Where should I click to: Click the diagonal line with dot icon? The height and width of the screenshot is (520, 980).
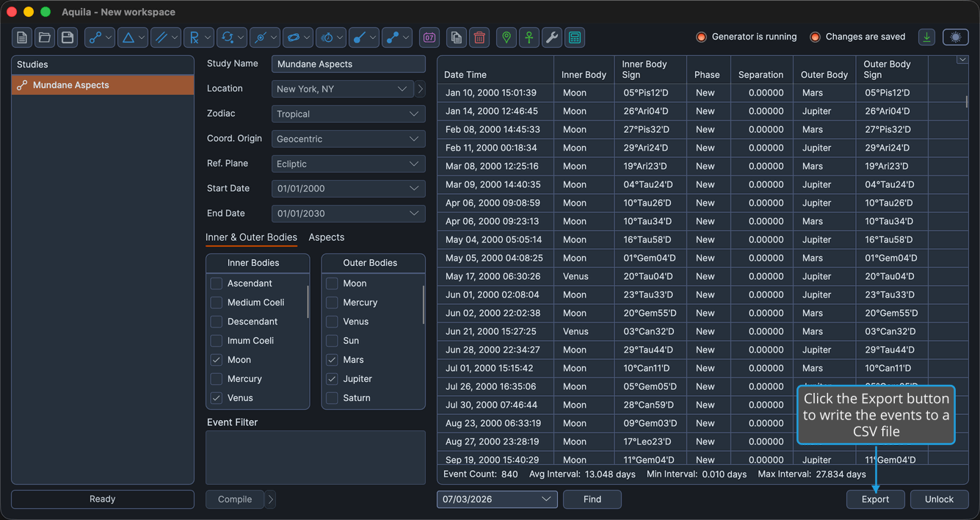[x=359, y=37]
